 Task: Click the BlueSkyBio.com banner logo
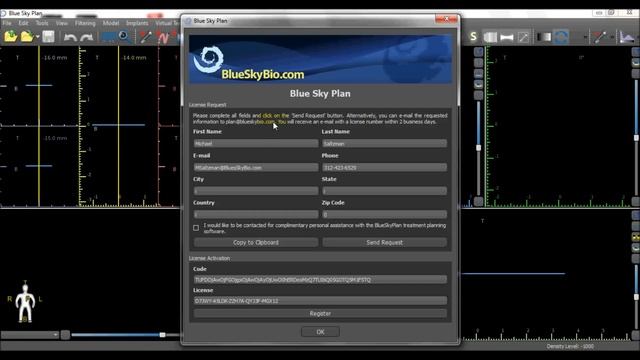pos(249,63)
